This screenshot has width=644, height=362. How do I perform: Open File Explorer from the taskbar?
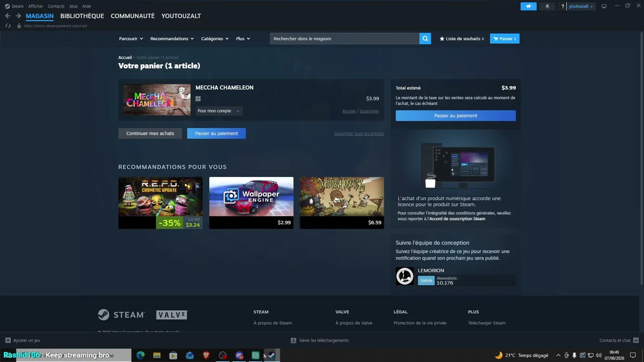(157, 355)
